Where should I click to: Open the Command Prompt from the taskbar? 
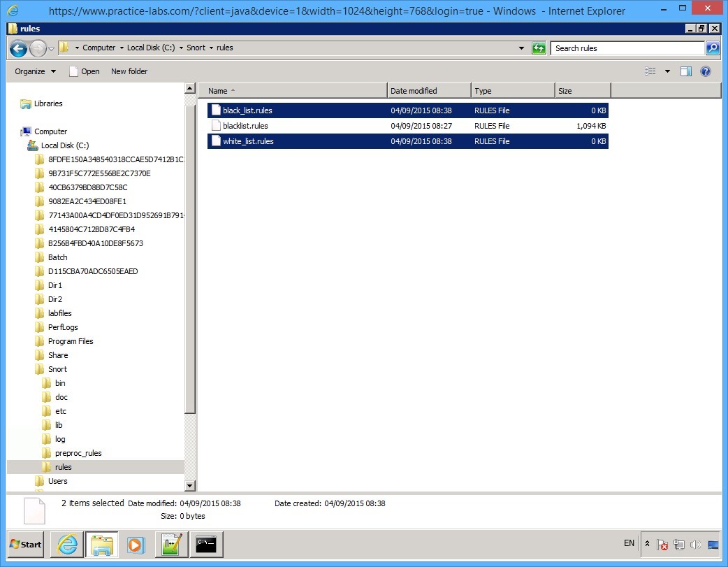(206, 545)
